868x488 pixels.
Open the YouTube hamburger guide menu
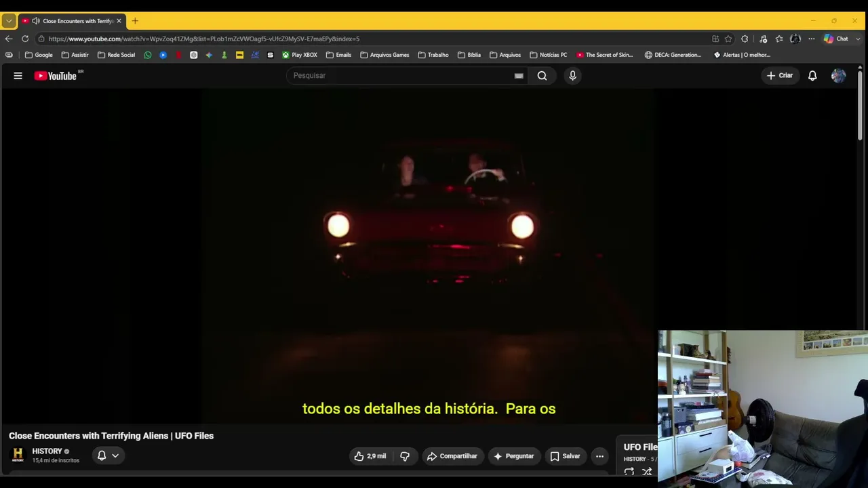18,76
